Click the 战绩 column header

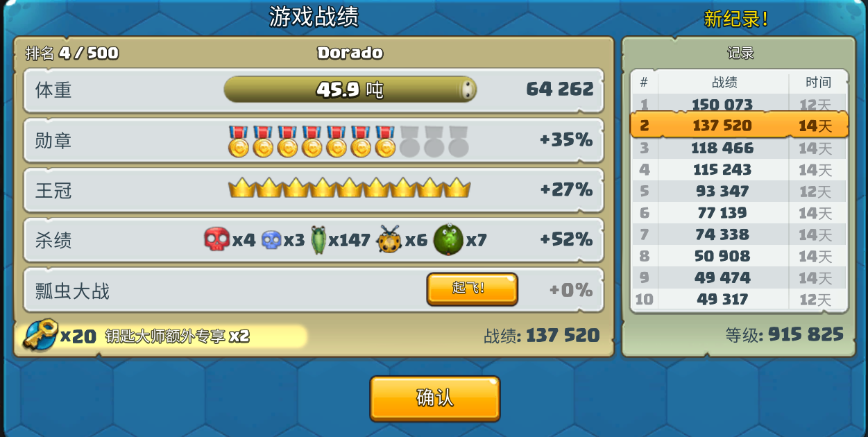[724, 83]
